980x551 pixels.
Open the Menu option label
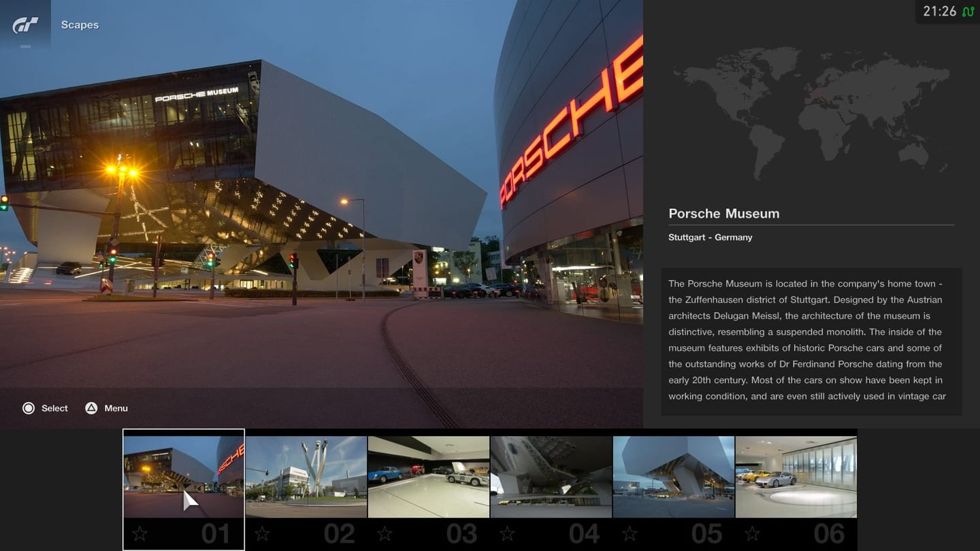pos(116,408)
